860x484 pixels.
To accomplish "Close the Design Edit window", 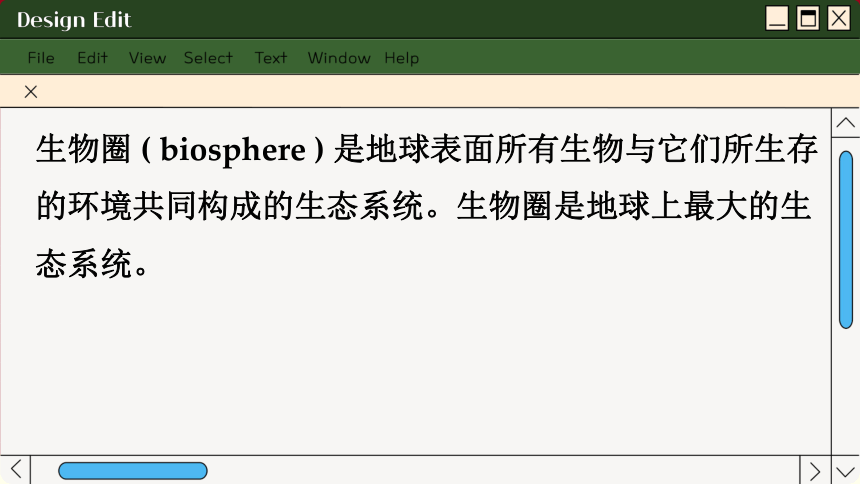I will [839, 19].
